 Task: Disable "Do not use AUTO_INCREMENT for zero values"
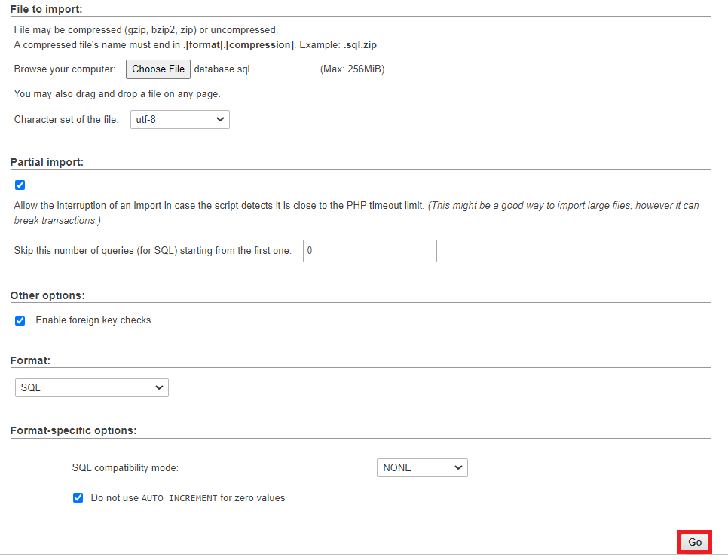(x=78, y=497)
